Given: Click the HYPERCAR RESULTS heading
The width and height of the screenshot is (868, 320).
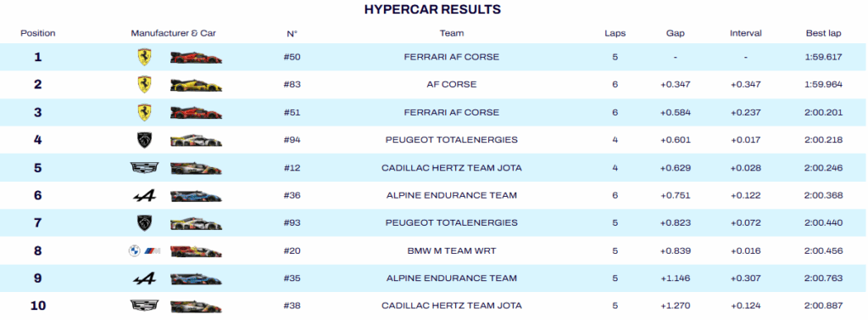Looking at the screenshot, I should pos(432,9).
